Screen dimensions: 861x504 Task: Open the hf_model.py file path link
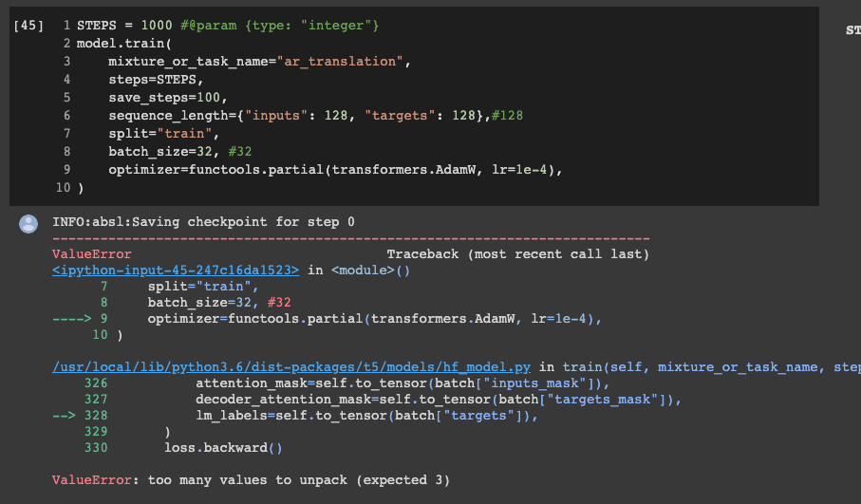point(291,366)
